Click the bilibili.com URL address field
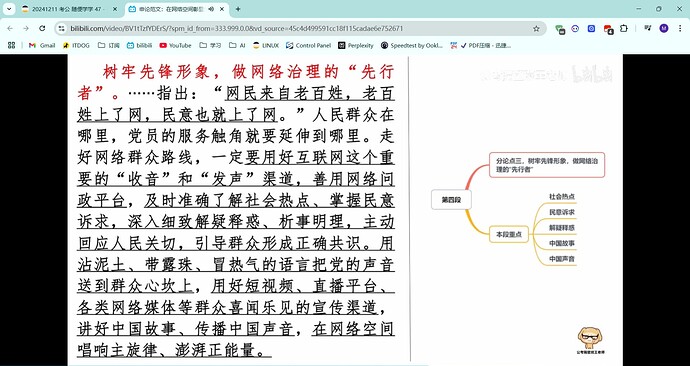 236,29
